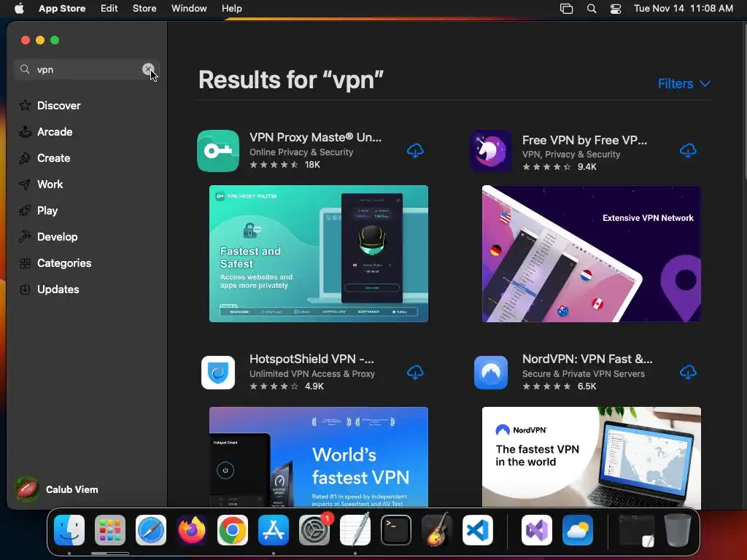This screenshot has width=747, height=560.
Task: Click the Stage Manager menu bar icon
Action: click(x=566, y=9)
